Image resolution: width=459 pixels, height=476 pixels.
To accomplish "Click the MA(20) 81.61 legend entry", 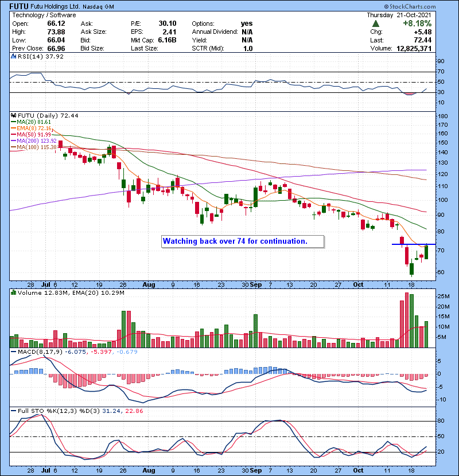I will click(x=32, y=122).
